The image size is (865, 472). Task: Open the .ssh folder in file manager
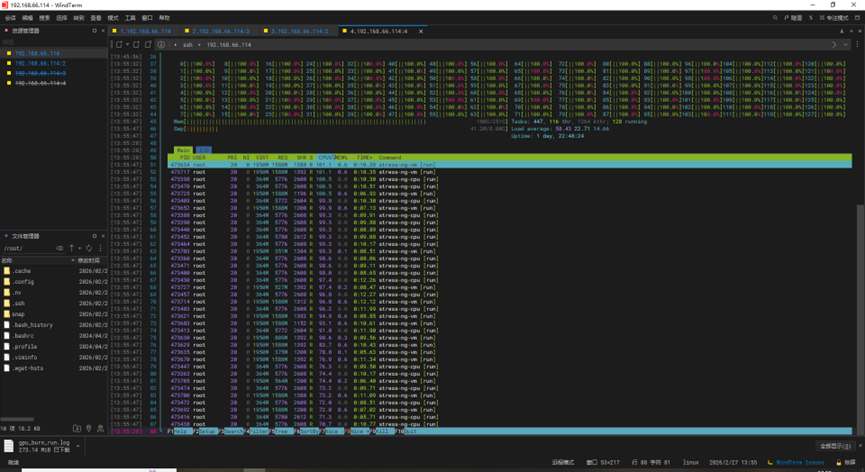point(20,303)
